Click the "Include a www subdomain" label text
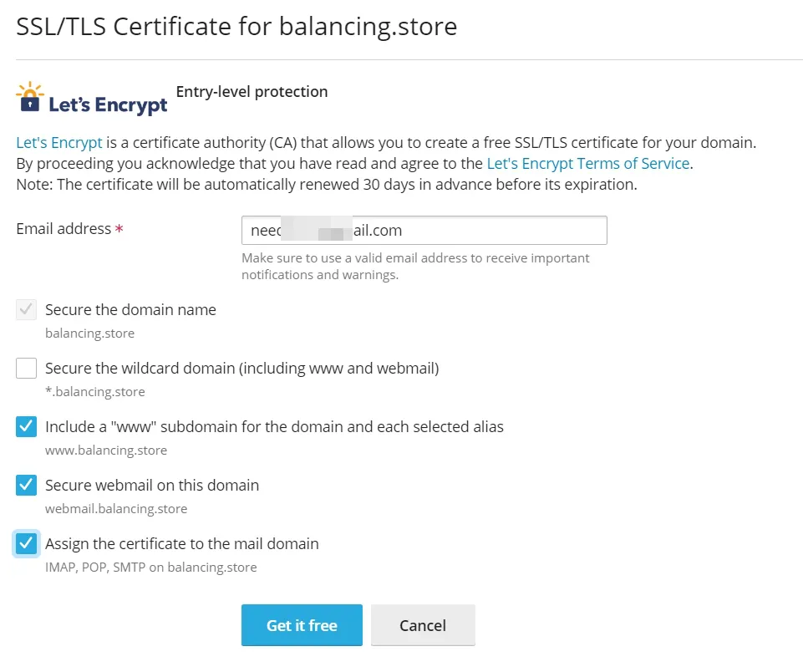This screenshot has width=803, height=672. click(275, 426)
